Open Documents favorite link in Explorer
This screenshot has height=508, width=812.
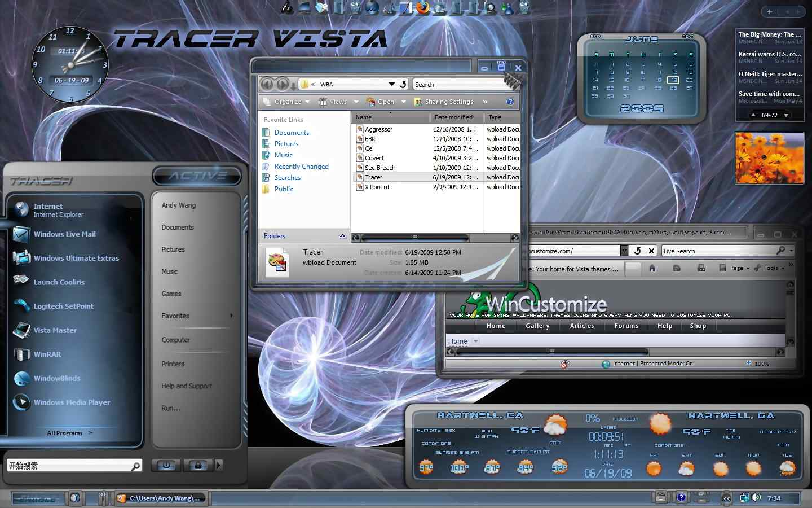[x=292, y=133]
